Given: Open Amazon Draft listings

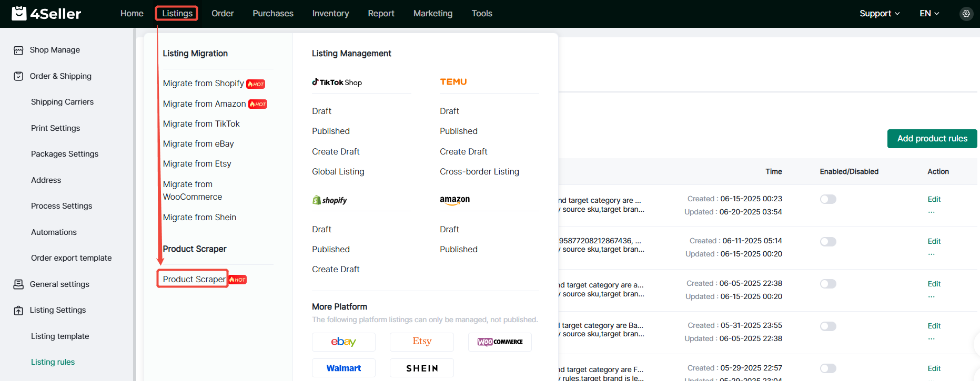Looking at the screenshot, I should (x=449, y=230).
